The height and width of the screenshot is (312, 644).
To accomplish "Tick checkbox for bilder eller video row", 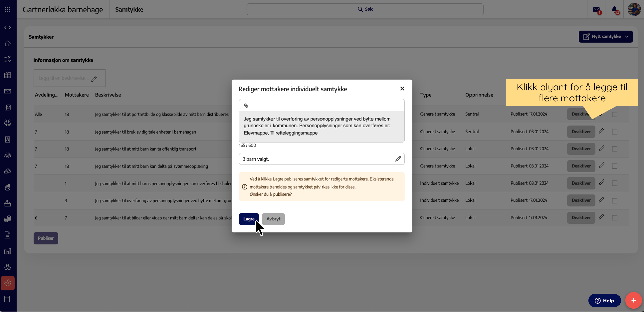I will [x=614, y=218].
